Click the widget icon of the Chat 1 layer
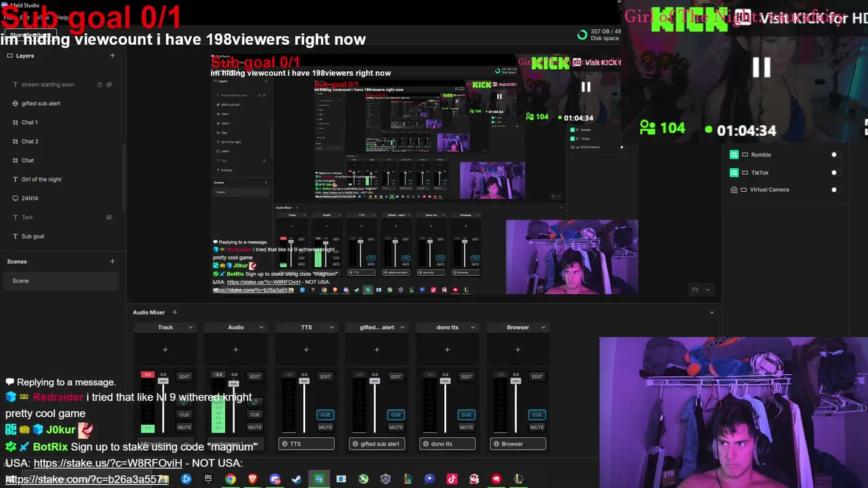Image resolution: width=868 pixels, height=488 pixels. click(x=16, y=123)
